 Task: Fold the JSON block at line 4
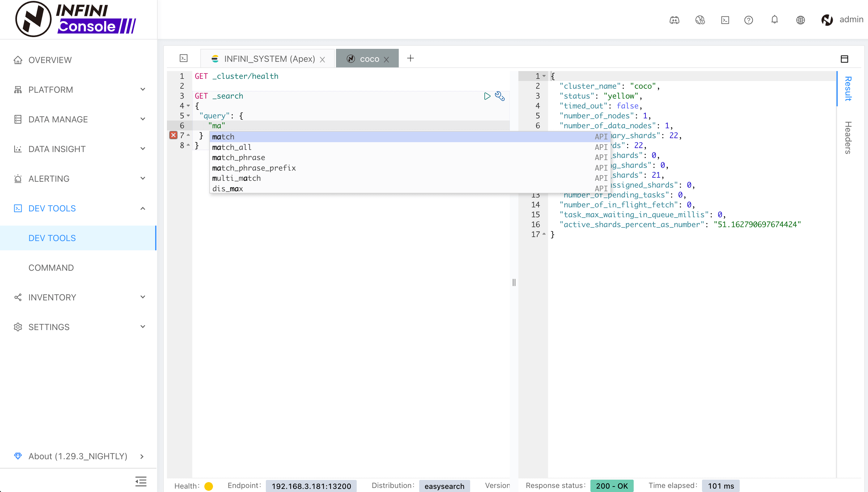coord(188,106)
